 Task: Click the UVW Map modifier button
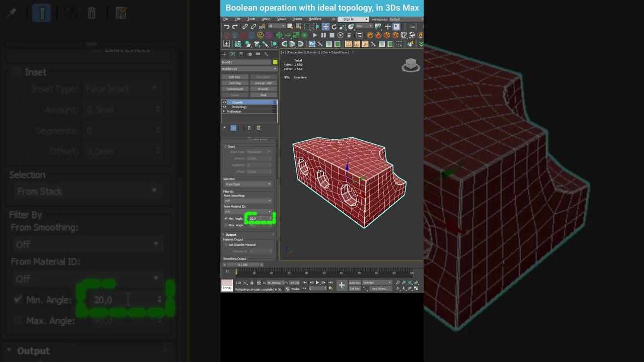(x=235, y=83)
